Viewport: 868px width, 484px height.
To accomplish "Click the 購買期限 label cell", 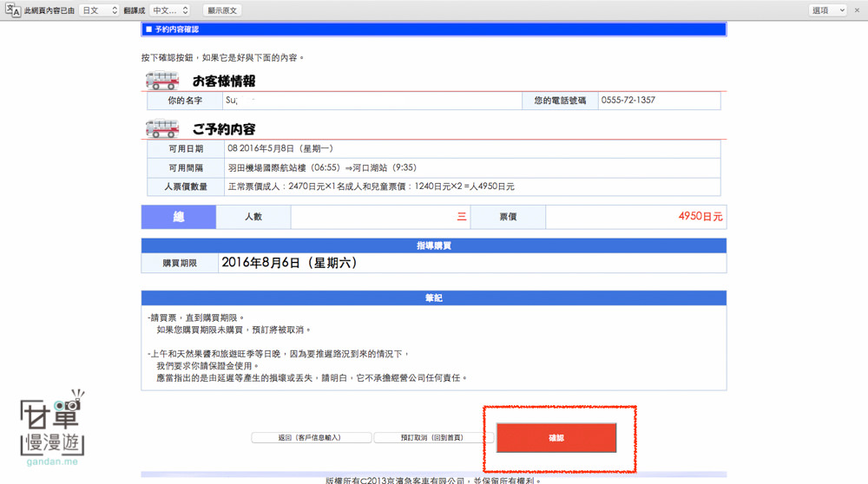I will (180, 264).
